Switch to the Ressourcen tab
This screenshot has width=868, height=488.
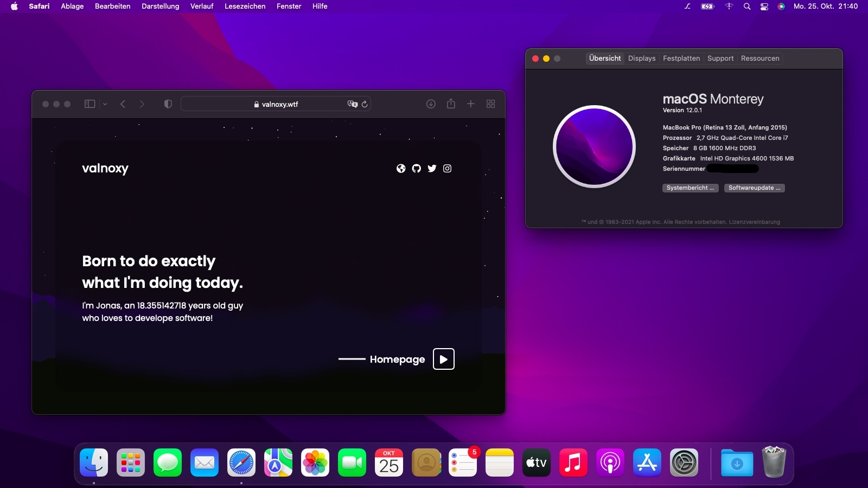pos(760,59)
